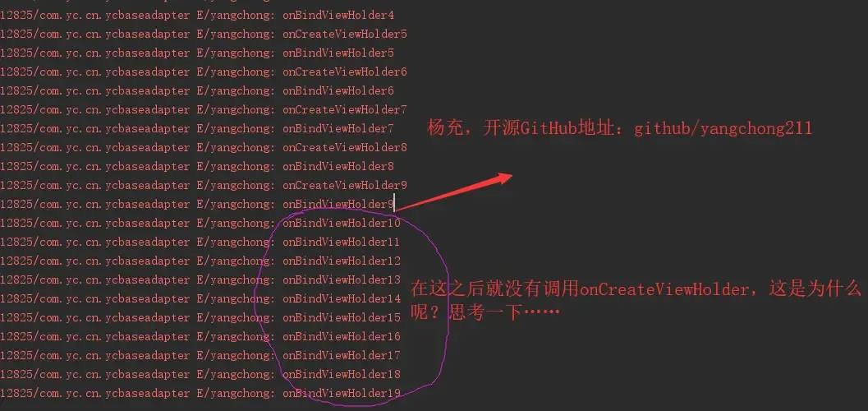Select the onCreateViewHolder8 log entry
This screenshot has width=868, height=411.
click(204, 147)
